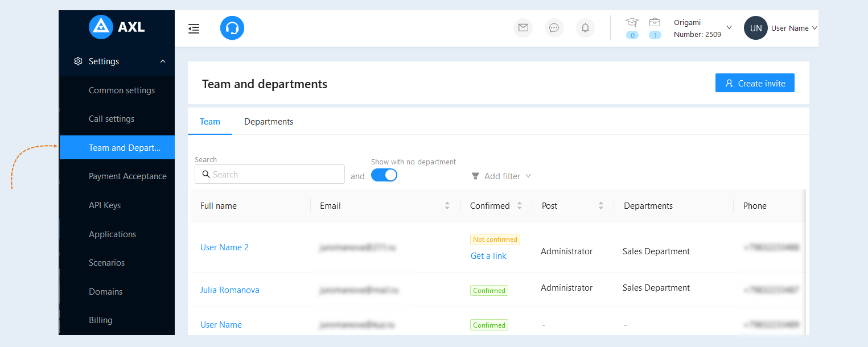Open Domains in sidebar
Screen dimensions: 868x347
(x=105, y=292)
